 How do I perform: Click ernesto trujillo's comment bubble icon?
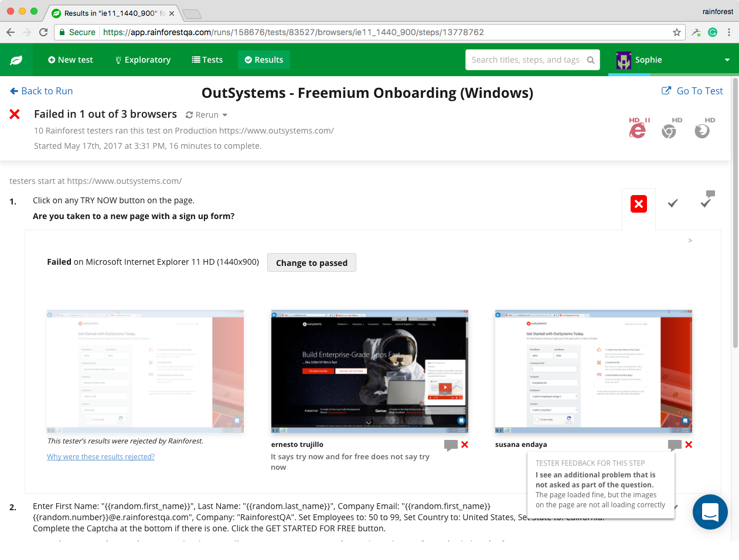[451, 445]
